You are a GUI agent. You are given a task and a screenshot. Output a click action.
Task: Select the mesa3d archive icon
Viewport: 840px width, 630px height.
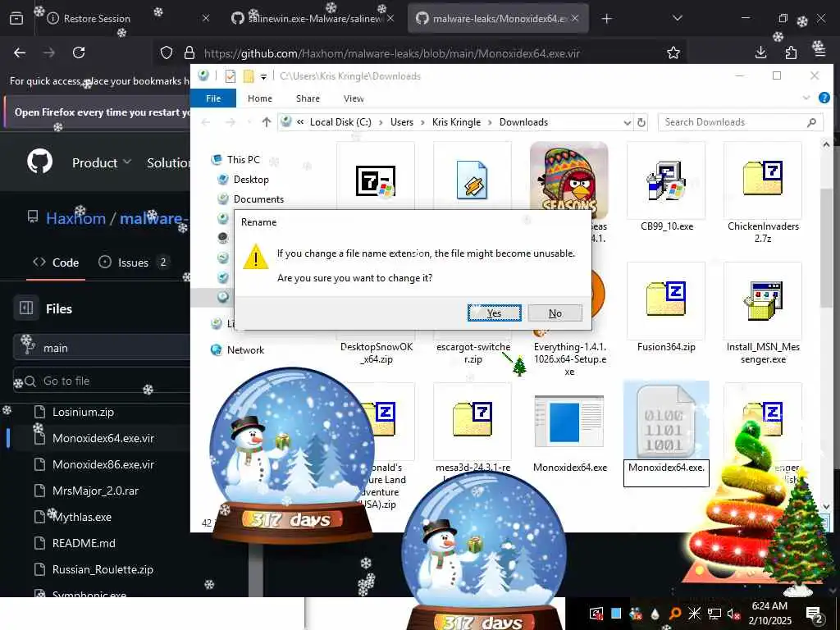[472, 421]
